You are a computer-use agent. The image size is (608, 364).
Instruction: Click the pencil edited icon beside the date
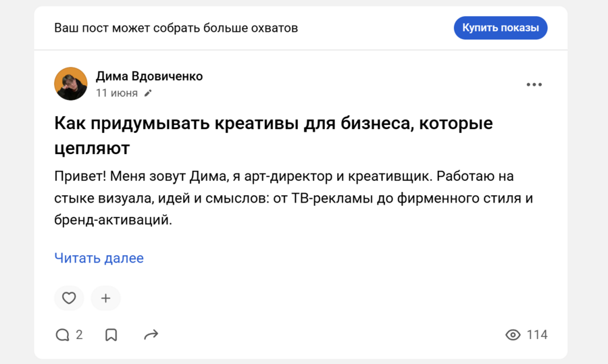pos(148,93)
